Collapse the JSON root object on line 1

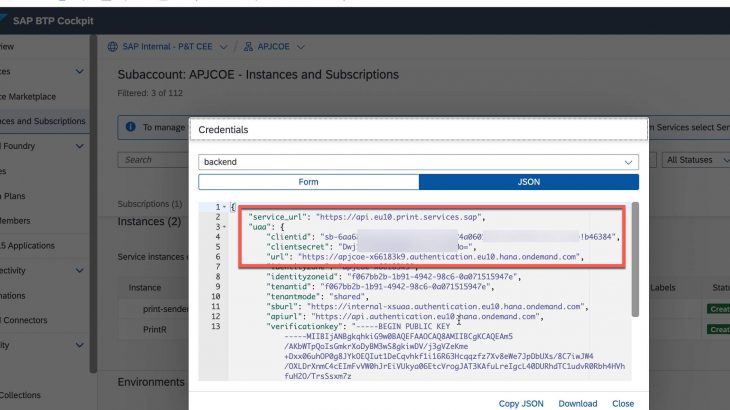(224, 207)
